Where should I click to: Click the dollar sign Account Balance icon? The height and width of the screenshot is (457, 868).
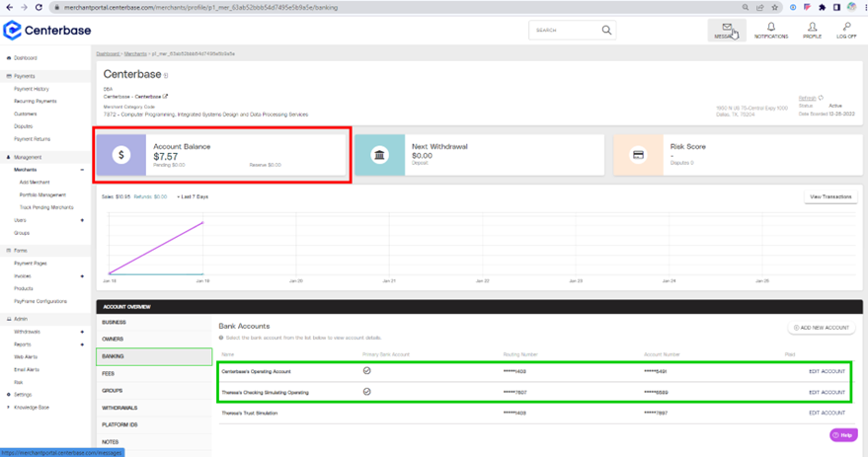[121, 155]
